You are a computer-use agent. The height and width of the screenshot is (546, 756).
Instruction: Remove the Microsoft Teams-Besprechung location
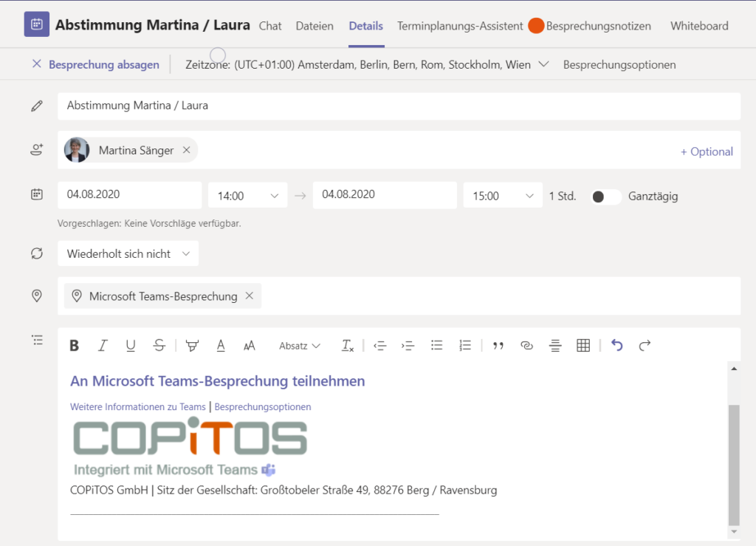point(250,296)
